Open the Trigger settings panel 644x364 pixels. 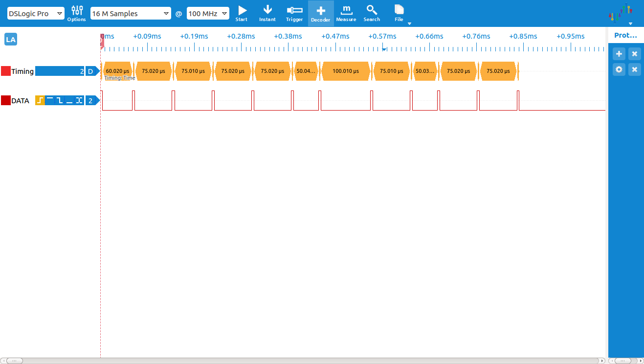(x=294, y=13)
